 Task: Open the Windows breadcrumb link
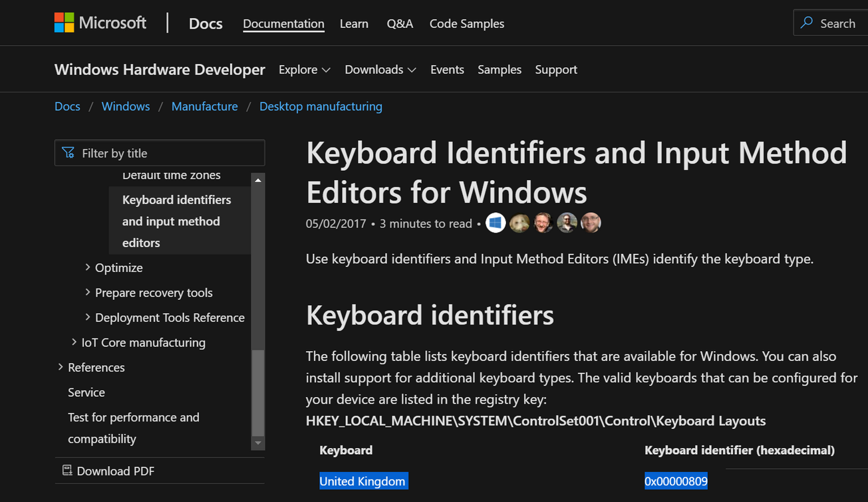pyautogui.click(x=126, y=106)
